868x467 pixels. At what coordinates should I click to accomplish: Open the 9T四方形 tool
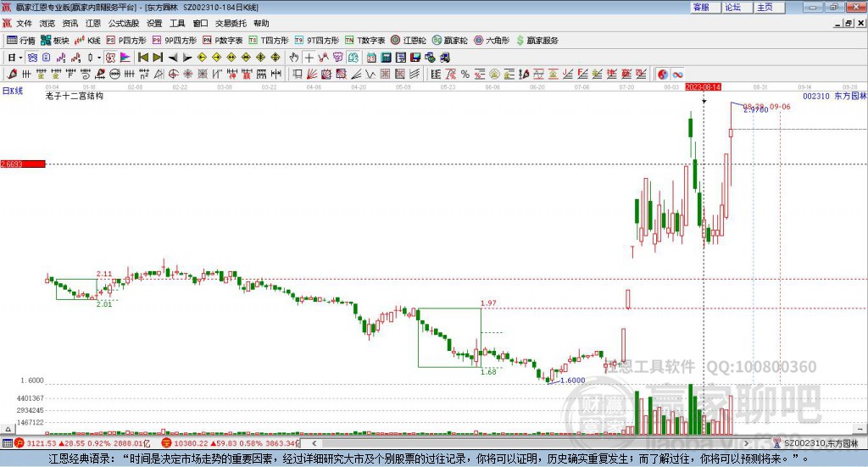pyautogui.click(x=317, y=41)
